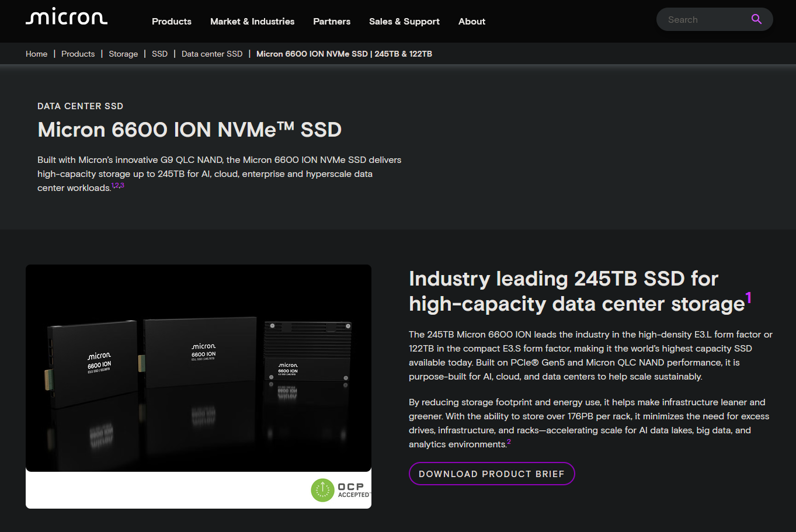Go to Home in the breadcrumb

click(36, 54)
